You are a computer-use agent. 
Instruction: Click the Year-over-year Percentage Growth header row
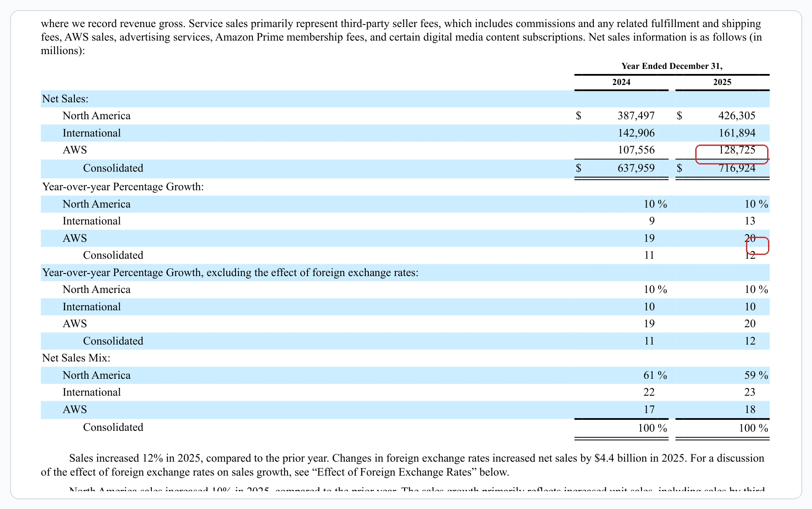(x=123, y=186)
